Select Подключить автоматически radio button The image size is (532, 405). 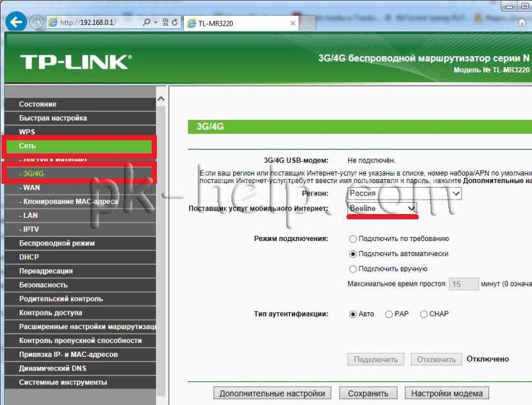click(353, 254)
